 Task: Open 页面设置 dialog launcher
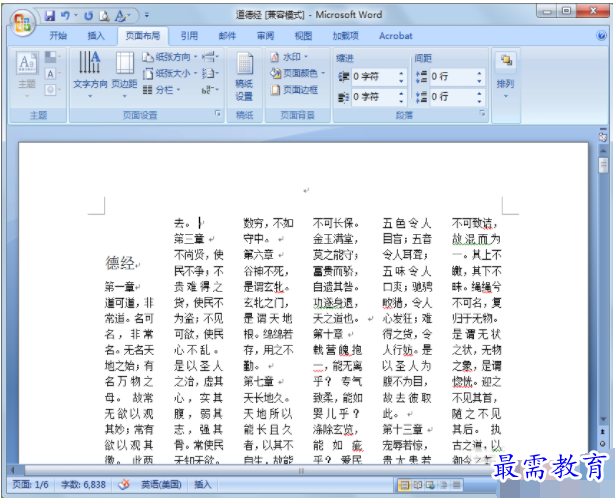pos(218,114)
